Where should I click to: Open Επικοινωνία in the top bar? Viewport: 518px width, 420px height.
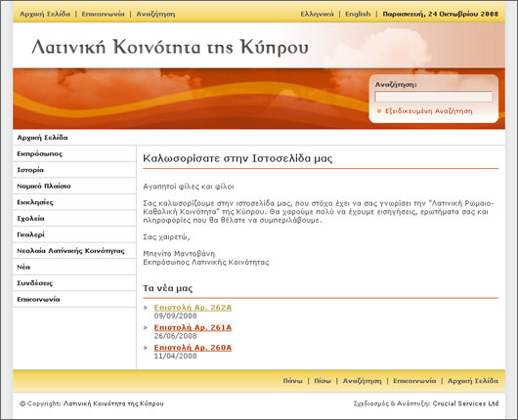(x=103, y=14)
